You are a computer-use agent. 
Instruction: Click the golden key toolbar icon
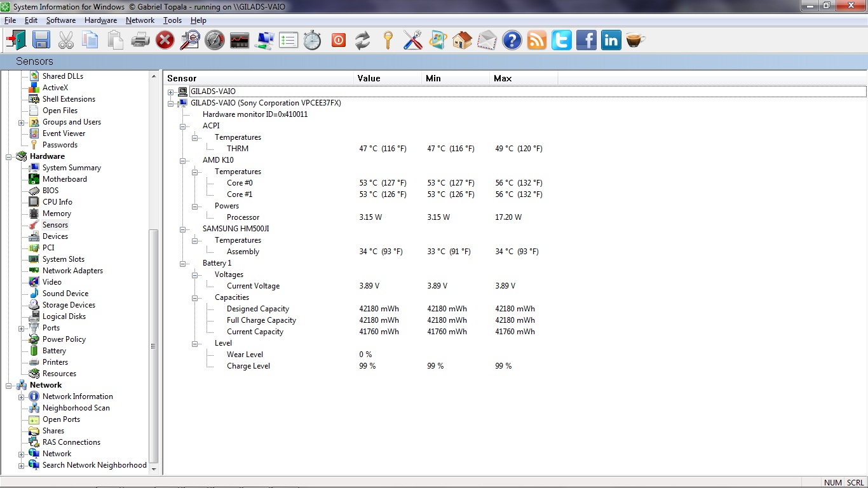[x=388, y=41]
